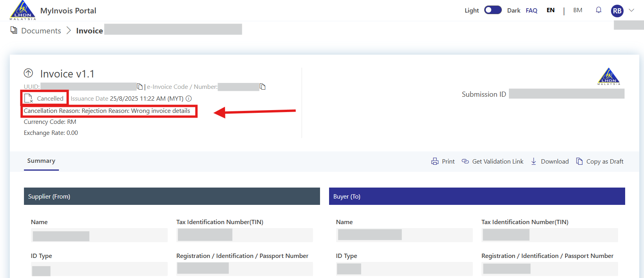This screenshot has width=644, height=278.
Task: Toggle the Light/Dark theme switch
Action: pyautogui.click(x=493, y=10)
